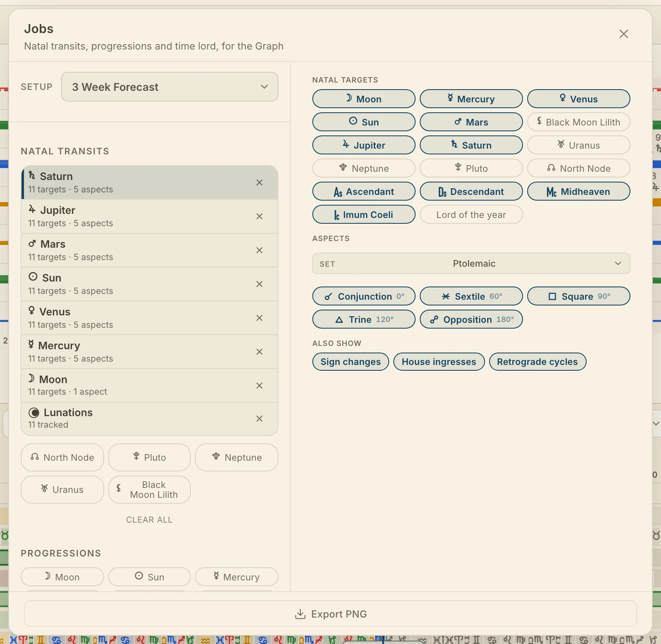This screenshot has width=661, height=644.
Task: Open the Ptolemaic aspect set dropdown
Action: click(x=471, y=263)
